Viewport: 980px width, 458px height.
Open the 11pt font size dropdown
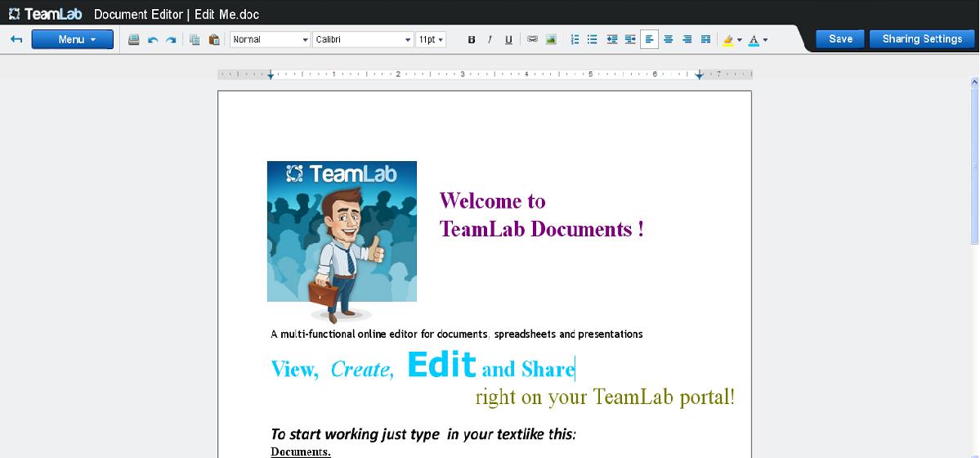431,39
